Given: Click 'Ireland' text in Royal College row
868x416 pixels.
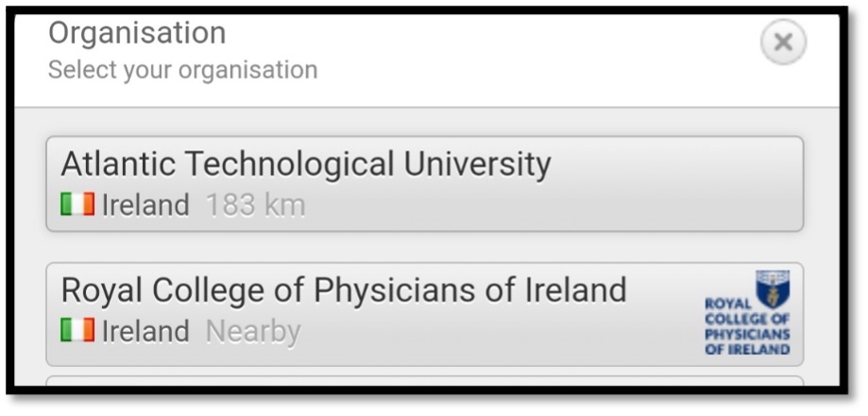Looking at the screenshot, I should coord(145,332).
